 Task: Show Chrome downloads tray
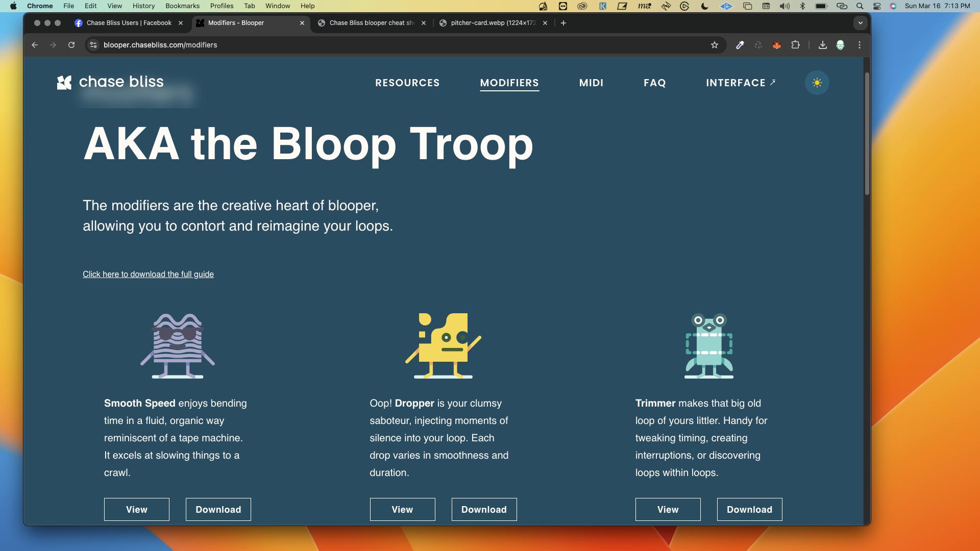822,45
